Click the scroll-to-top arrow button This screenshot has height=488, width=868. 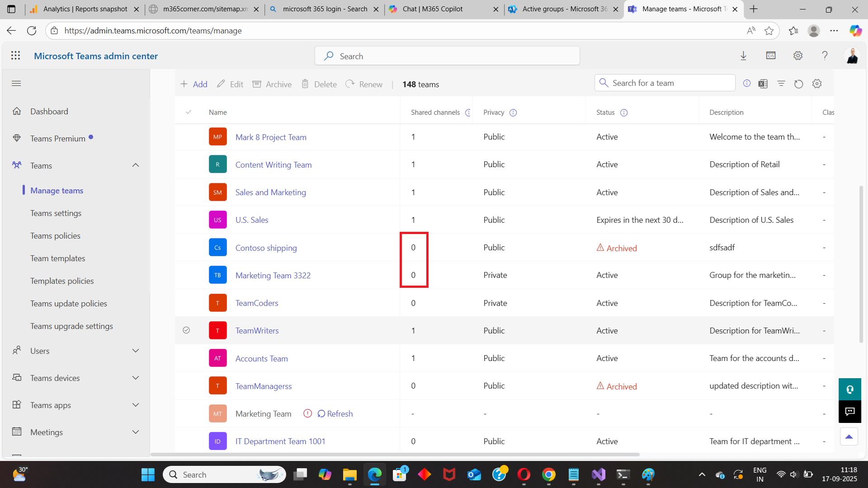[849, 436]
